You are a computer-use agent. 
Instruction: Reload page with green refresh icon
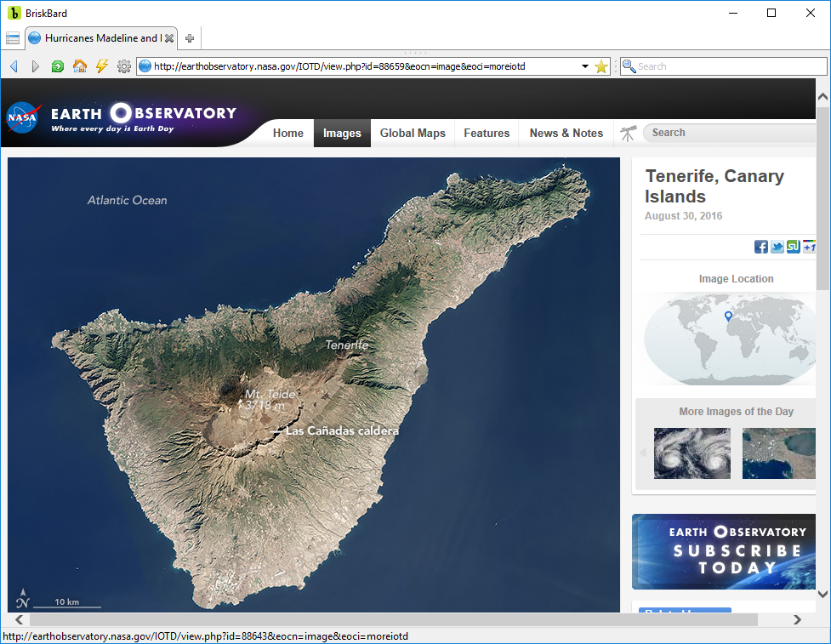(x=57, y=66)
